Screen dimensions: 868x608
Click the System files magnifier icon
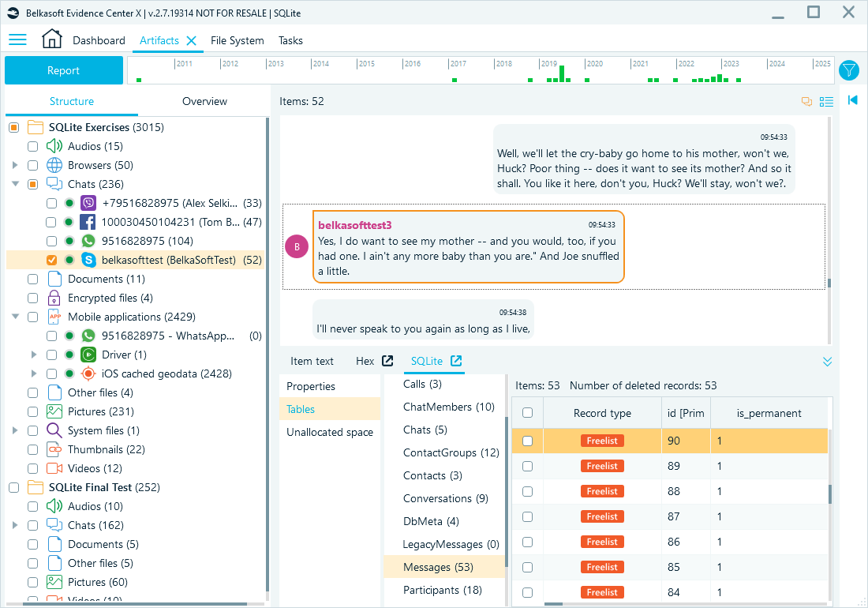[54, 430]
